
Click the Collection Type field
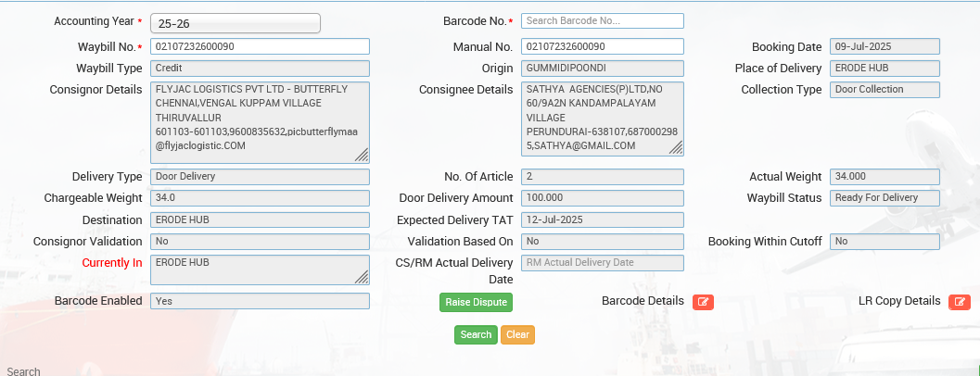885,90
